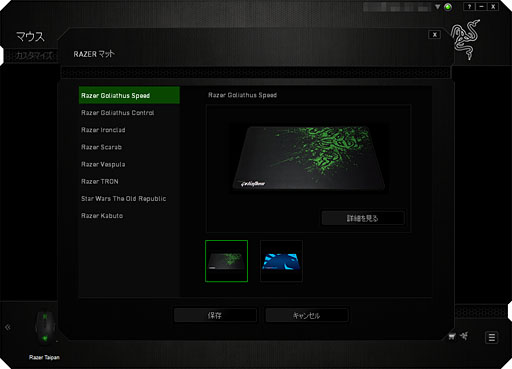Select the green Goliathus thumbnail
This screenshot has height=369, width=512.
[x=226, y=261]
